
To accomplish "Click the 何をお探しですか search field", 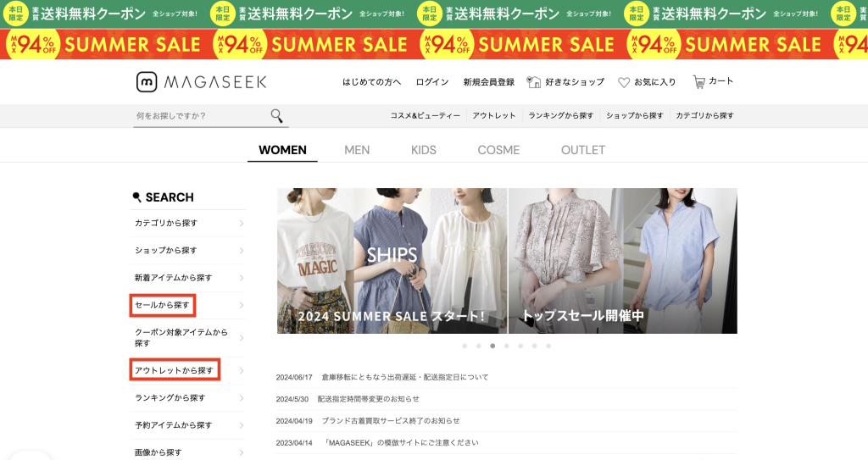I will coord(200,116).
